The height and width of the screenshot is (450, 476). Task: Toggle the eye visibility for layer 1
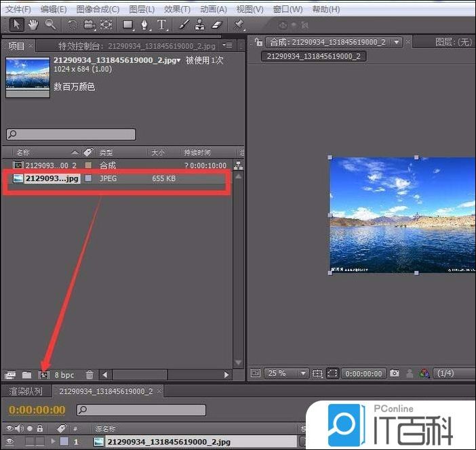coord(9,441)
